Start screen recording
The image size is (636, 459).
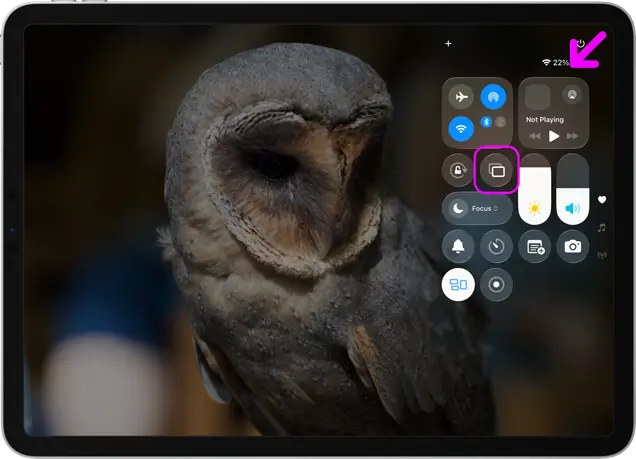496,284
